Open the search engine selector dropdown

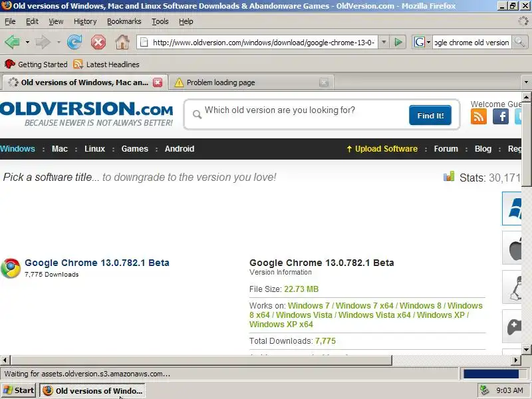[428, 43]
